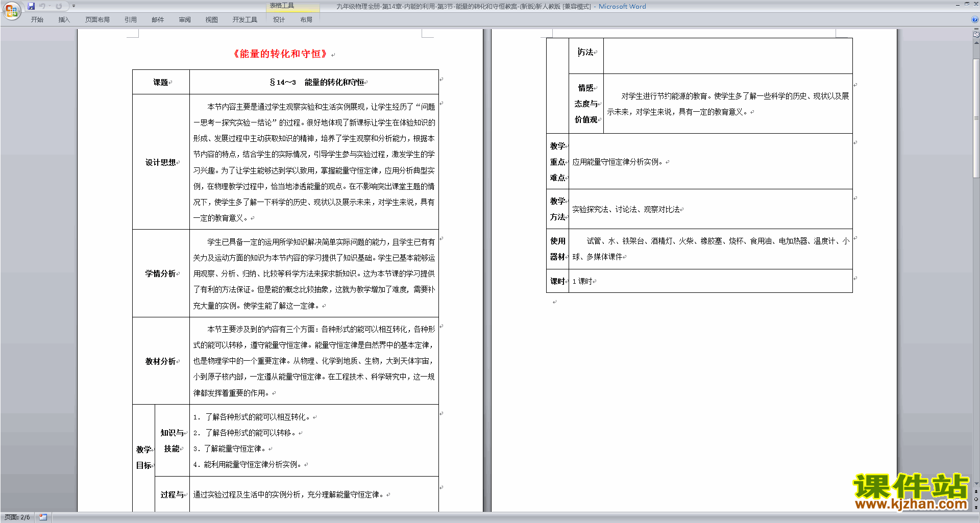Open the 开发工具 ribbon tab

[244, 20]
